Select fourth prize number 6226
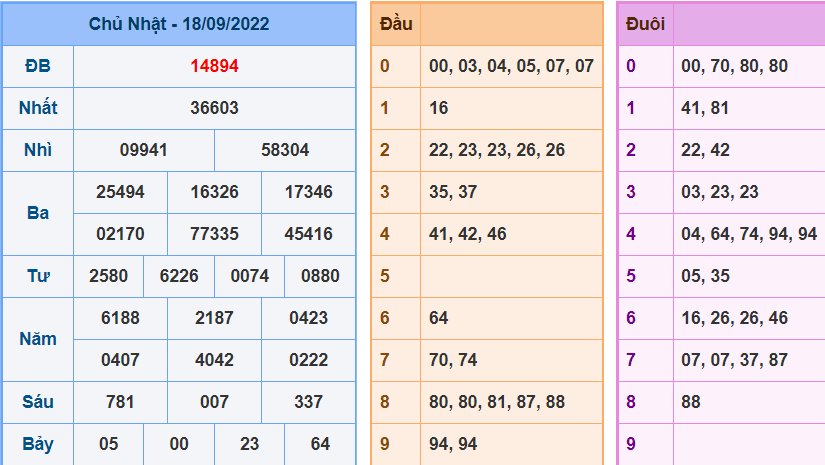Viewport: 825px width, 465px height. tap(179, 277)
